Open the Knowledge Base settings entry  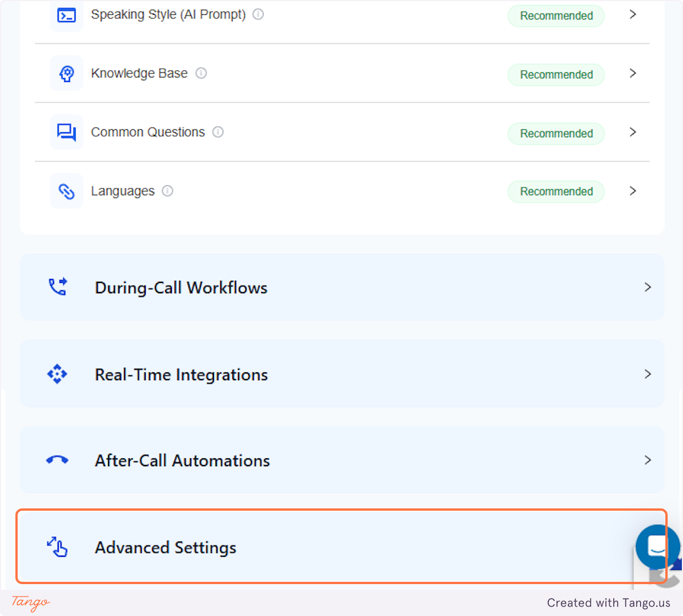point(341,73)
